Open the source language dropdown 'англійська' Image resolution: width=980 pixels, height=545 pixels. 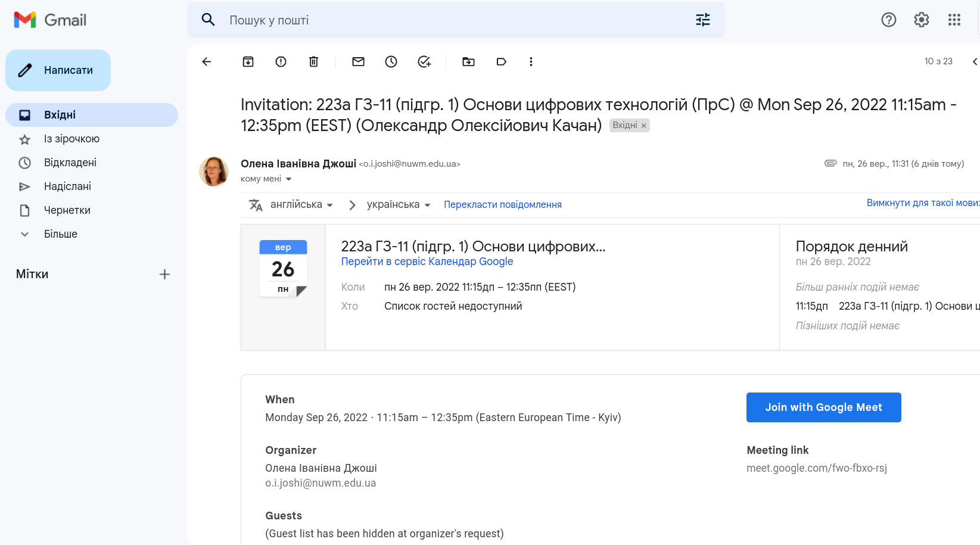[x=301, y=204]
